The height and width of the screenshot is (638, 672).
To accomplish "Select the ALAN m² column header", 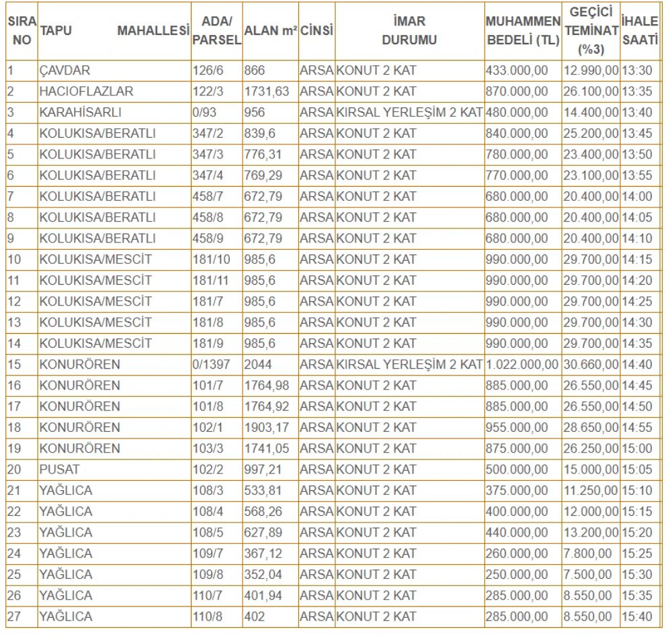I will (270, 32).
